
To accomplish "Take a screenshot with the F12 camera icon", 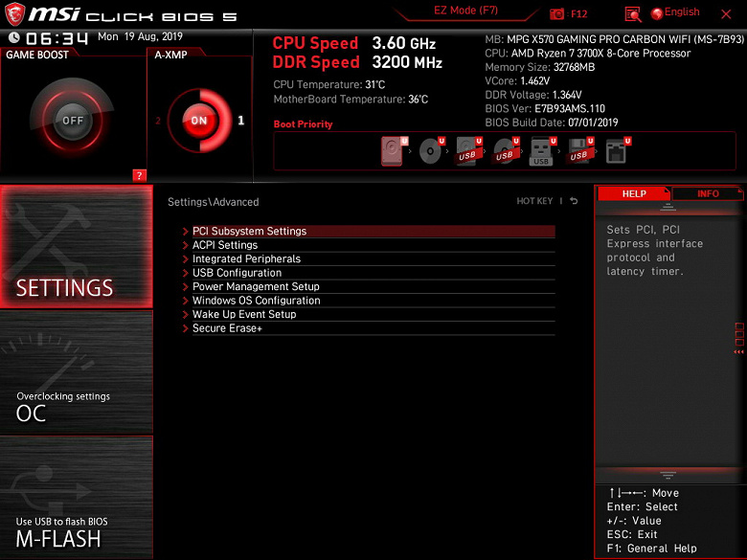I will (x=556, y=14).
